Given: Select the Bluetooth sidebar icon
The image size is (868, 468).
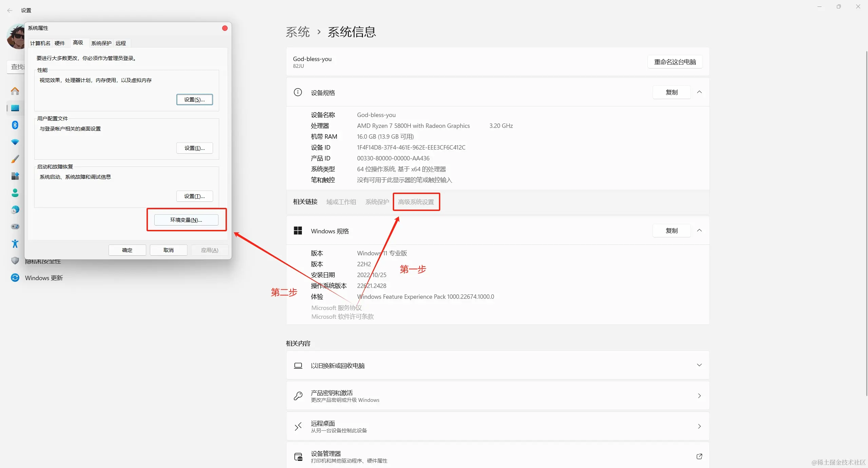Looking at the screenshot, I should coord(15,125).
